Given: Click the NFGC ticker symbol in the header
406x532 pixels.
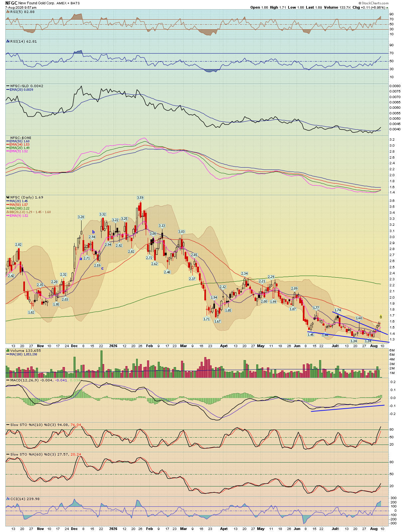Looking at the screenshot, I should [x=11, y=3].
